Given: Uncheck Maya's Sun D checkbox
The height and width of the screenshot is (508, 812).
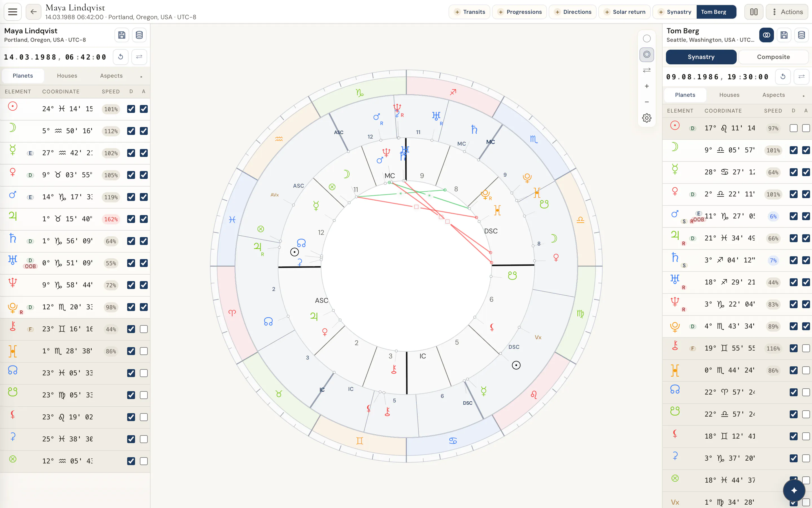Looking at the screenshot, I should tap(131, 109).
